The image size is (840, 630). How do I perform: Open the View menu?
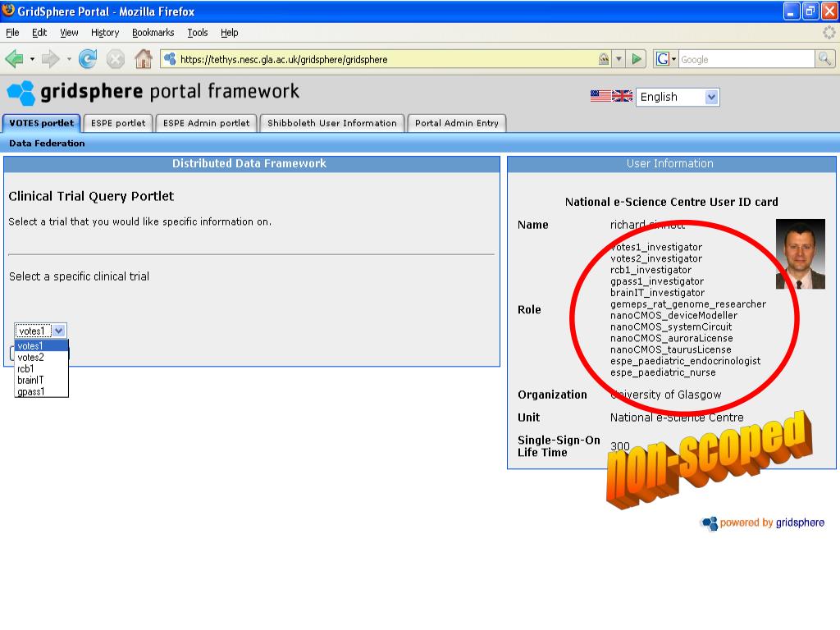(69, 33)
